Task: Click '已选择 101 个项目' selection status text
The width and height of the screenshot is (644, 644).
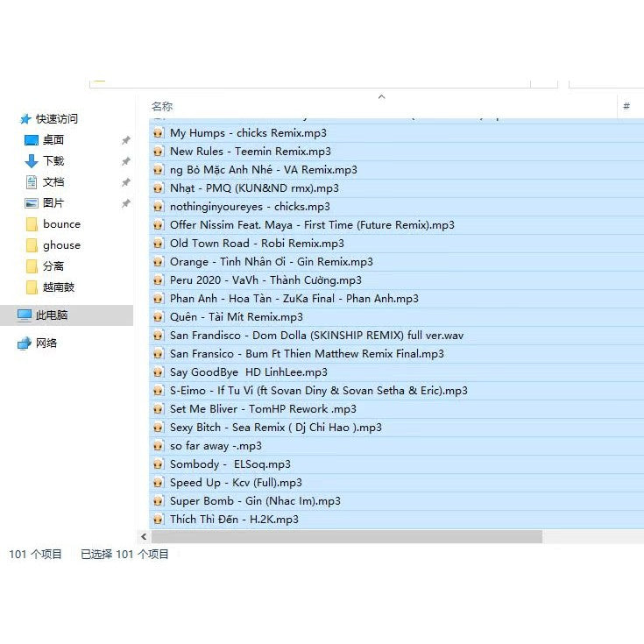Action: tap(124, 555)
